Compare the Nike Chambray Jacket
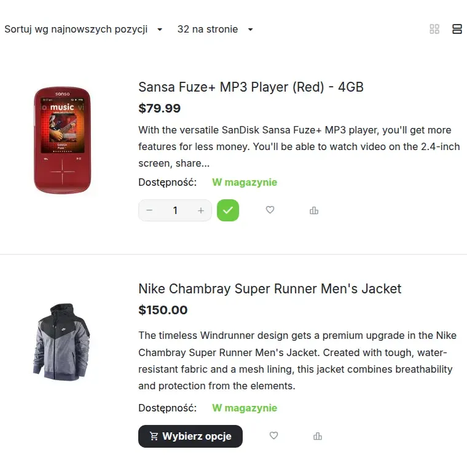 [x=318, y=436]
